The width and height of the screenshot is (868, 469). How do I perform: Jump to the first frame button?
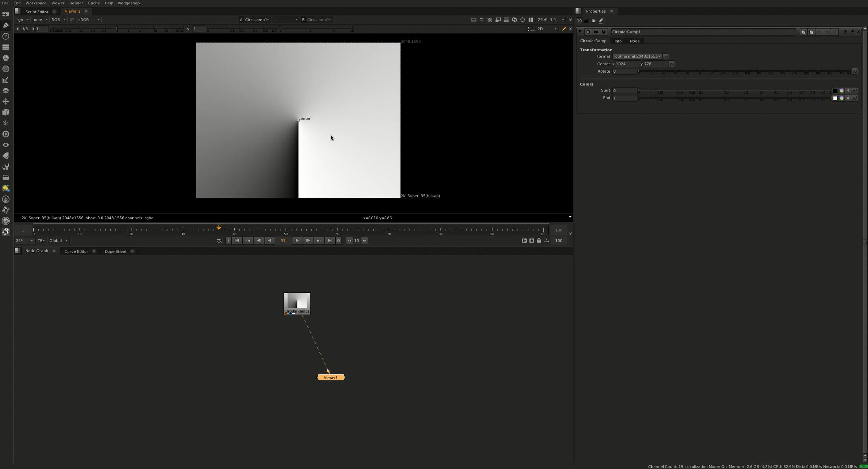point(237,241)
